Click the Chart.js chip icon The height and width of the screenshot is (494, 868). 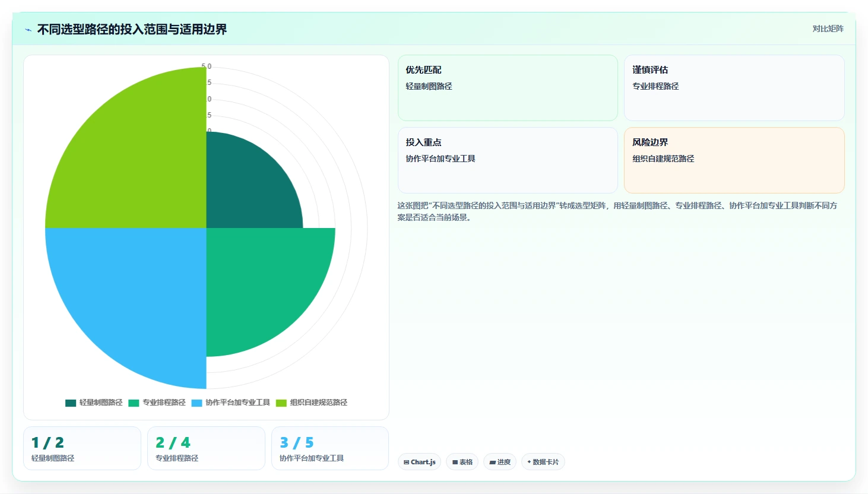point(406,463)
